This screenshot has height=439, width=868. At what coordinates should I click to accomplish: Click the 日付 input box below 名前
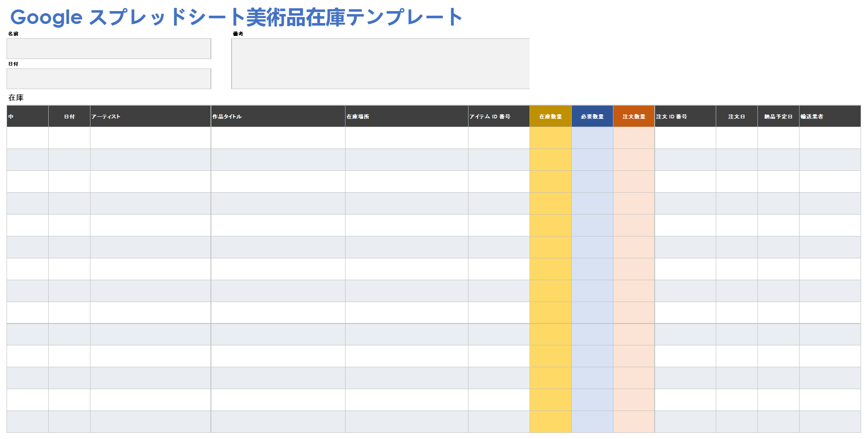pyautogui.click(x=109, y=79)
